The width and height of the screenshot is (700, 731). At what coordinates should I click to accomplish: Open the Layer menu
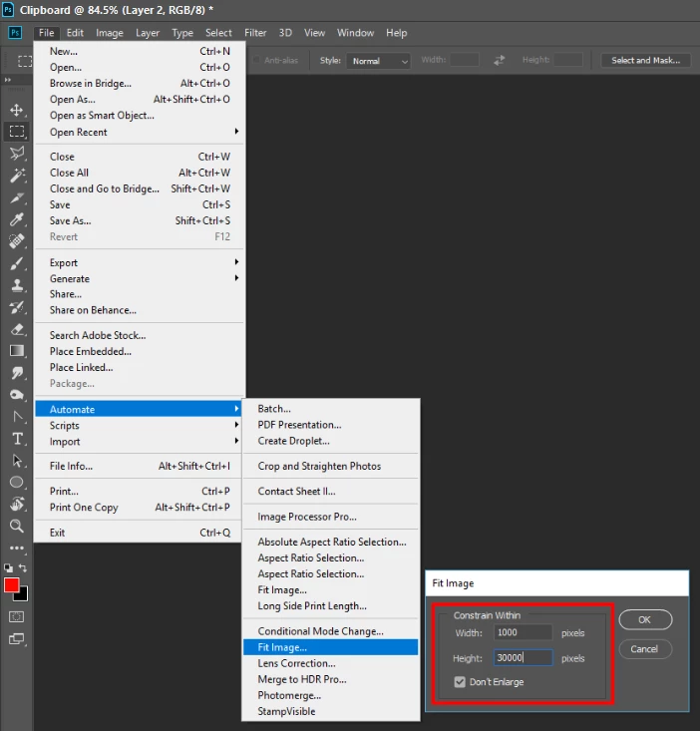148,33
